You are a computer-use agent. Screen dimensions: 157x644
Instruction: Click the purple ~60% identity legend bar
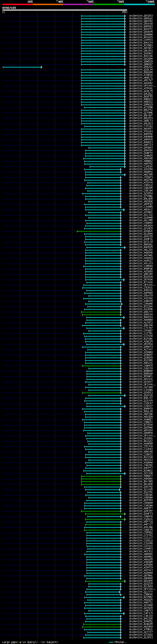[78, 4]
